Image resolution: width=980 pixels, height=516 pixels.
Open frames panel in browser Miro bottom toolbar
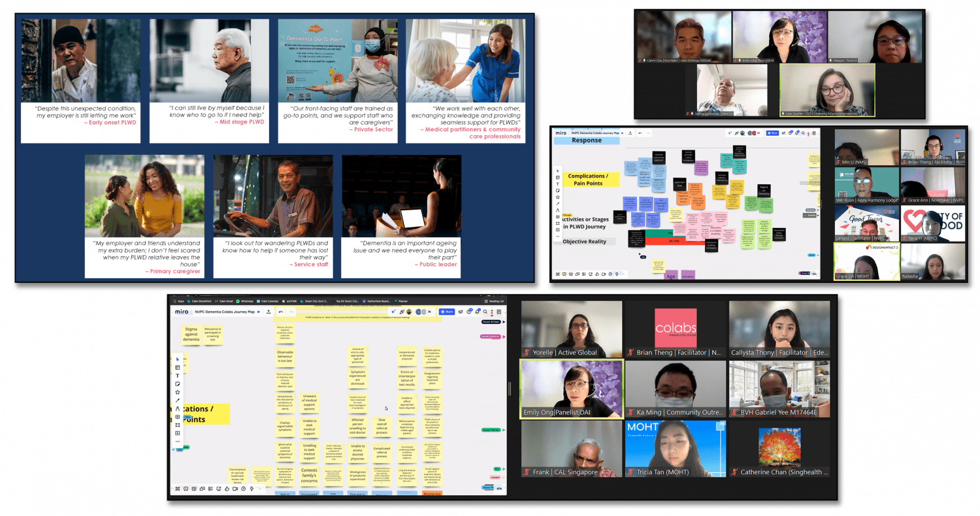click(177, 489)
